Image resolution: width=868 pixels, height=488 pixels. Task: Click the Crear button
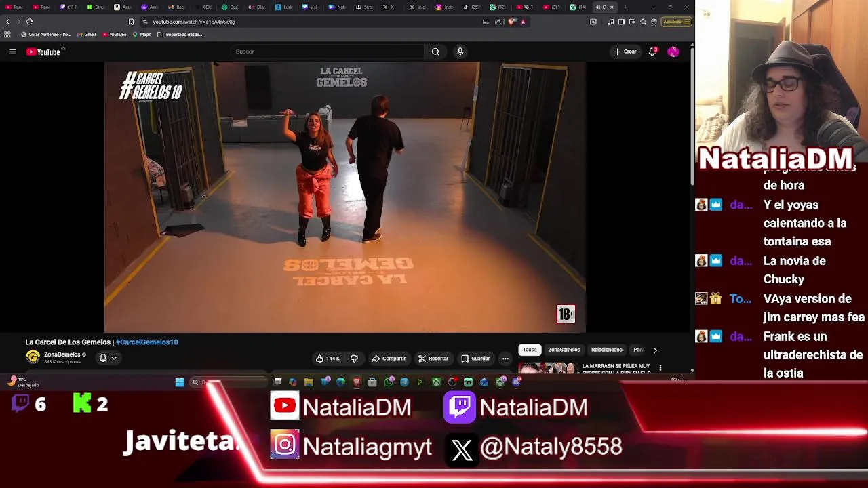pyautogui.click(x=625, y=52)
